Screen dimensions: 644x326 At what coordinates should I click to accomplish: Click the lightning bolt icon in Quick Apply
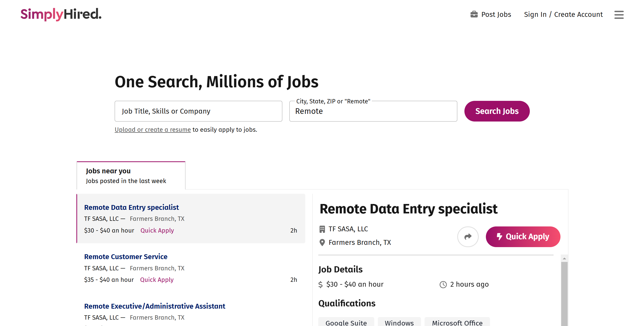pos(499,237)
